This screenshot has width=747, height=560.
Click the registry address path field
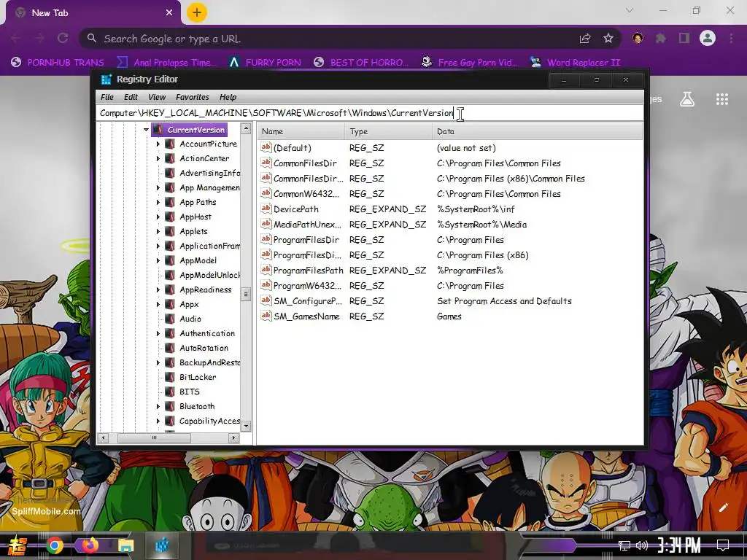369,113
